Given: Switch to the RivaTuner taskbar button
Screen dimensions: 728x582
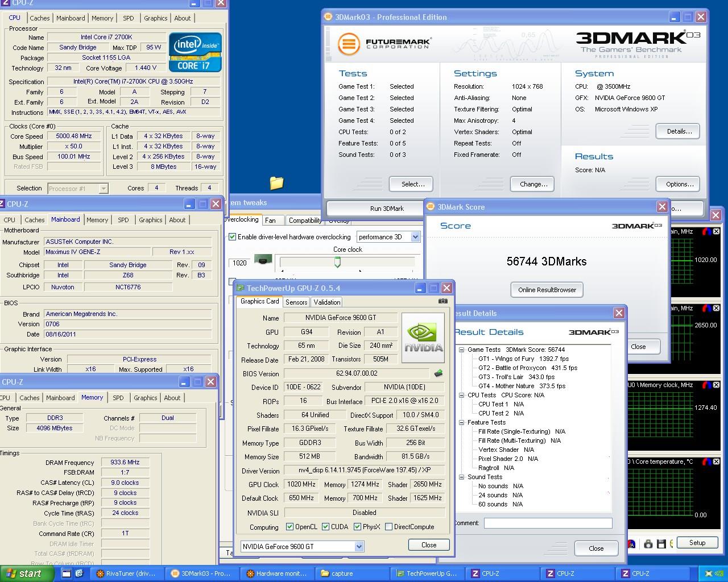Looking at the screenshot, I should click(x=127, y=573).
